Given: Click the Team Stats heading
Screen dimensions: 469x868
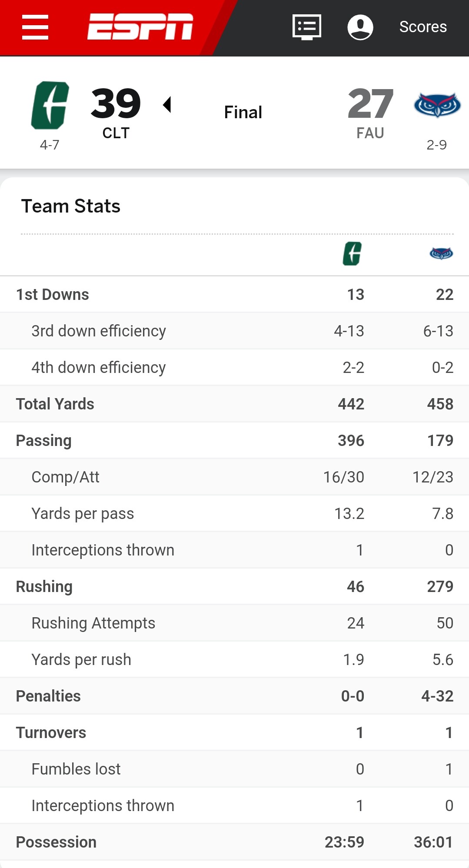Looking at the screenshot, I should (71, 206).
